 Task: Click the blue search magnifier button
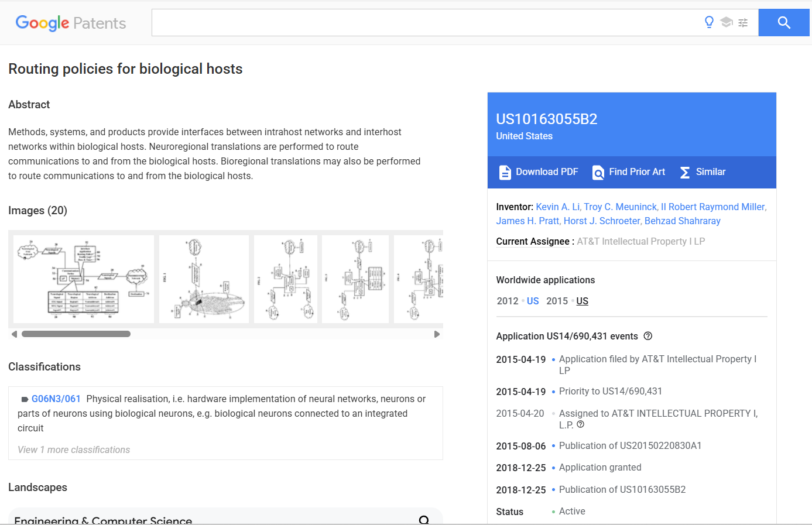click(784, 23)
